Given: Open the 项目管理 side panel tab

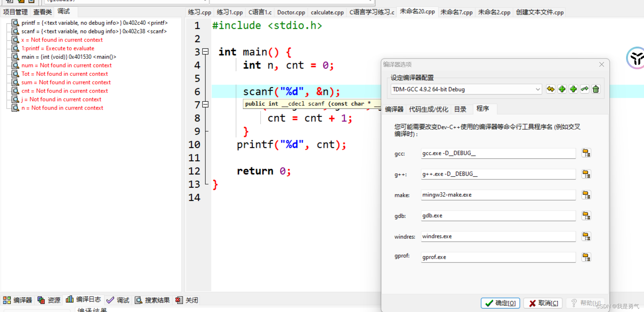Looking at the screenshot, I should (15, 12).
